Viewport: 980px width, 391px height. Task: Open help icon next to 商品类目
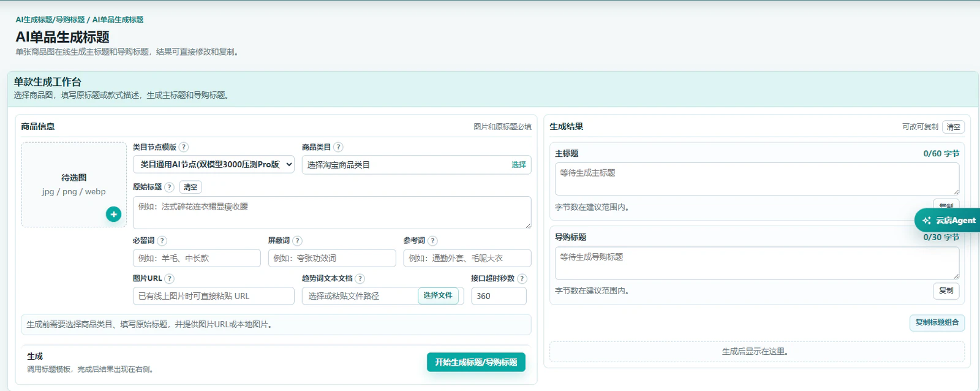coord(338,147)
